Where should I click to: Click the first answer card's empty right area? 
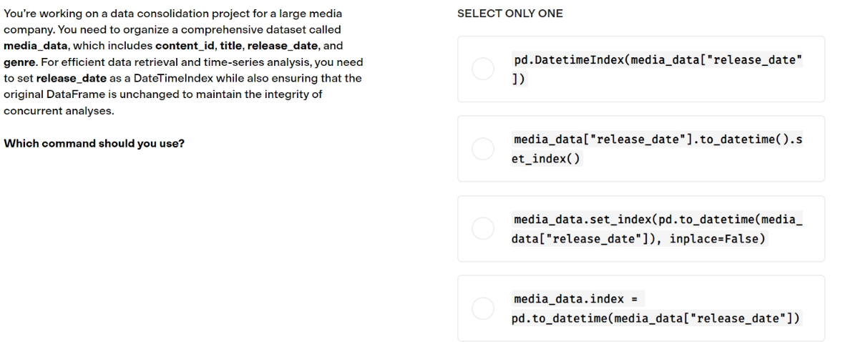(814, 69)
